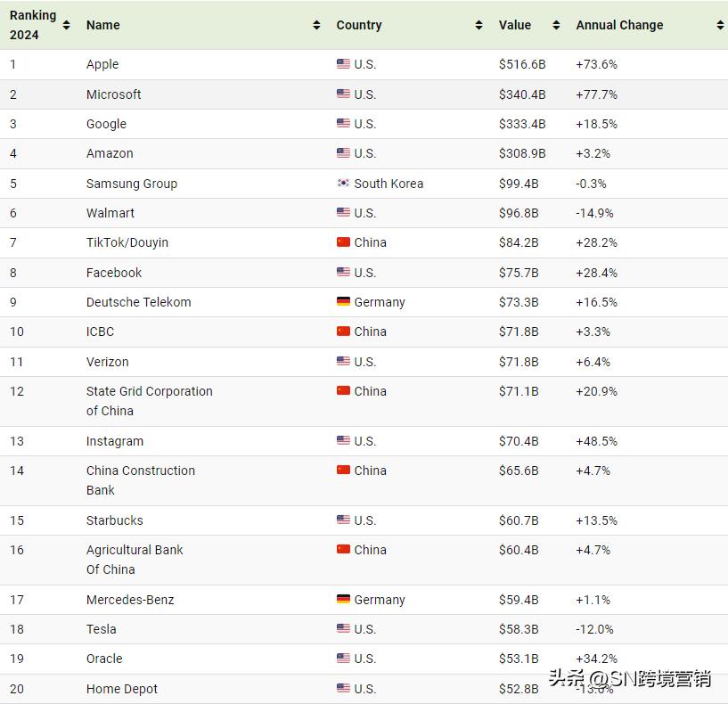
Task: Click the Value column header text
Action: 515,25
